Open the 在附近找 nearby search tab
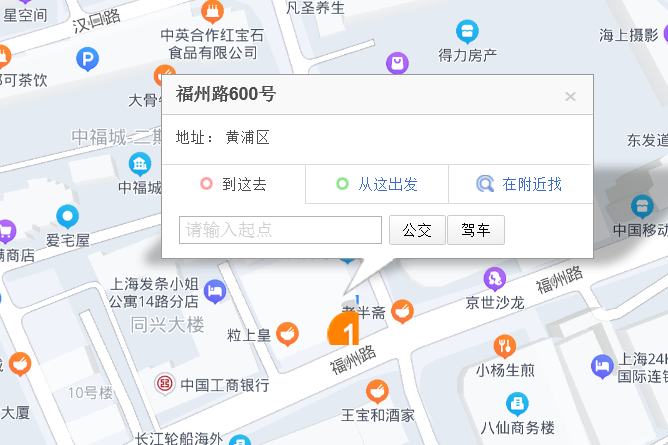 (520, 184)
